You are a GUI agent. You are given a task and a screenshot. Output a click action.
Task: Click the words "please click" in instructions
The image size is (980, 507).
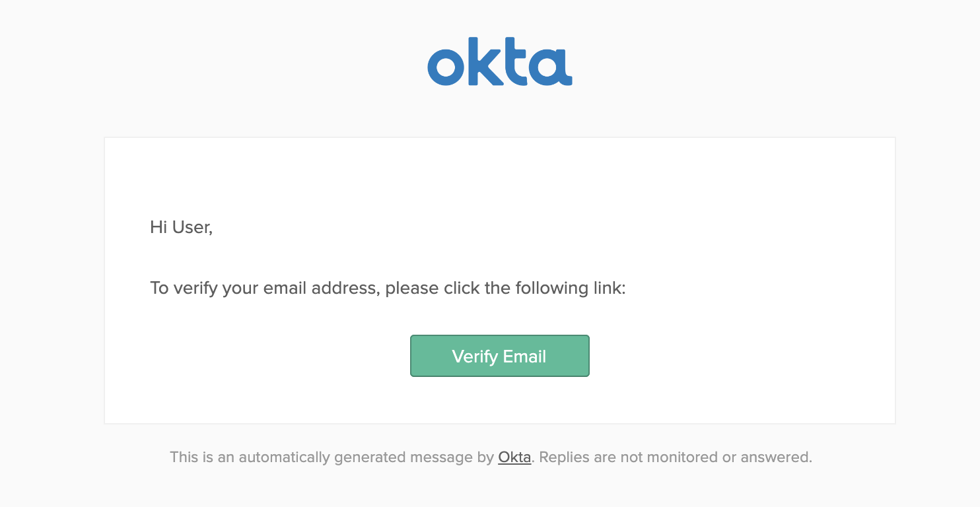tap(433, 288)
